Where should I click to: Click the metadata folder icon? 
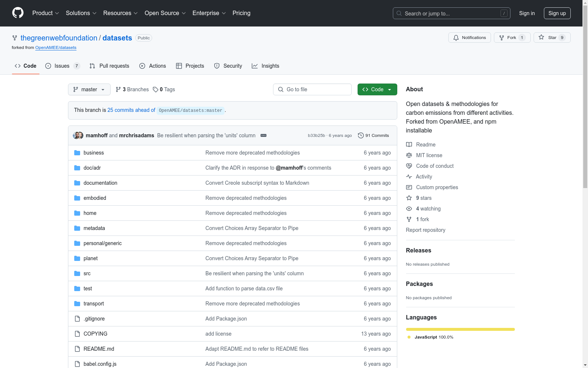coord(77,228)
